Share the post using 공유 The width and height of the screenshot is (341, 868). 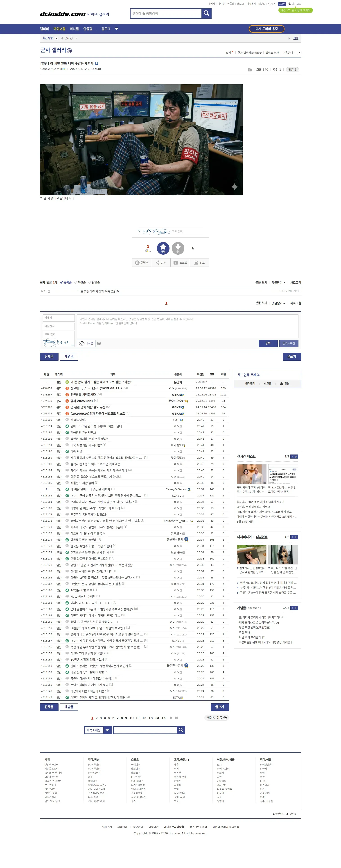click(160, 263)
